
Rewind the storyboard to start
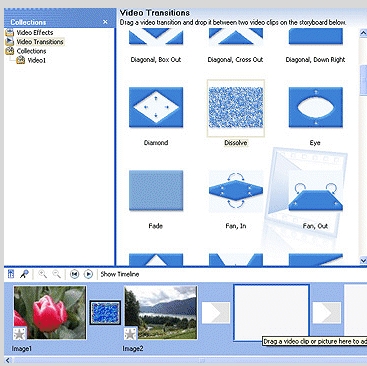point(74,274)
